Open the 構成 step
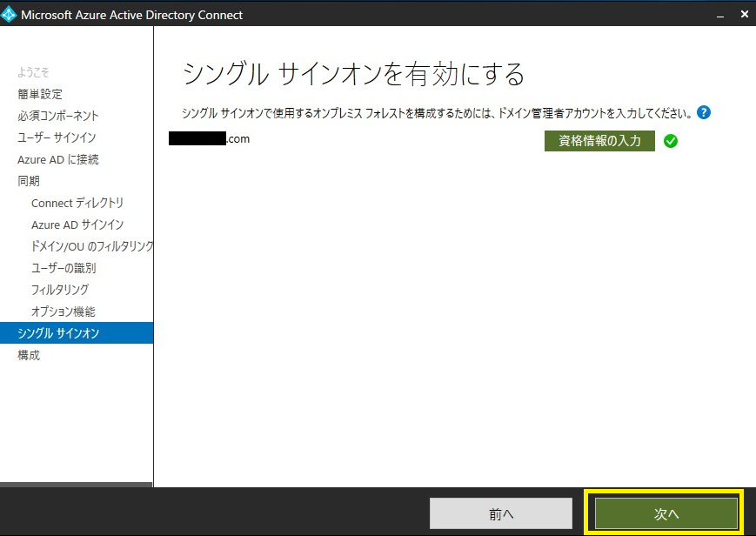This screenshot has height=536, width=756. coord(29,355)
